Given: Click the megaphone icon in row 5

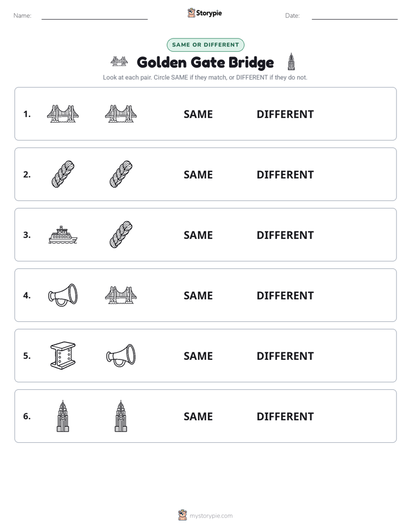Looking at the screenshot, I should coord(121,356).
